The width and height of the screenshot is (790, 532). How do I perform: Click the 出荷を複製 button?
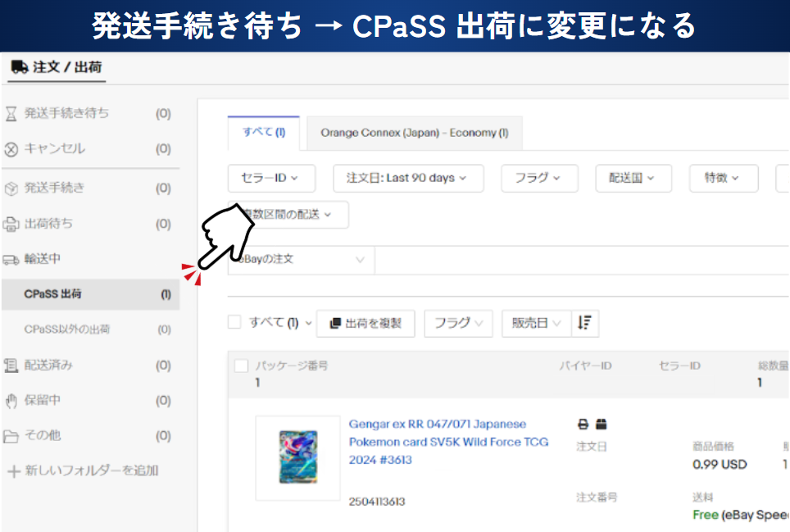[365, 323]
